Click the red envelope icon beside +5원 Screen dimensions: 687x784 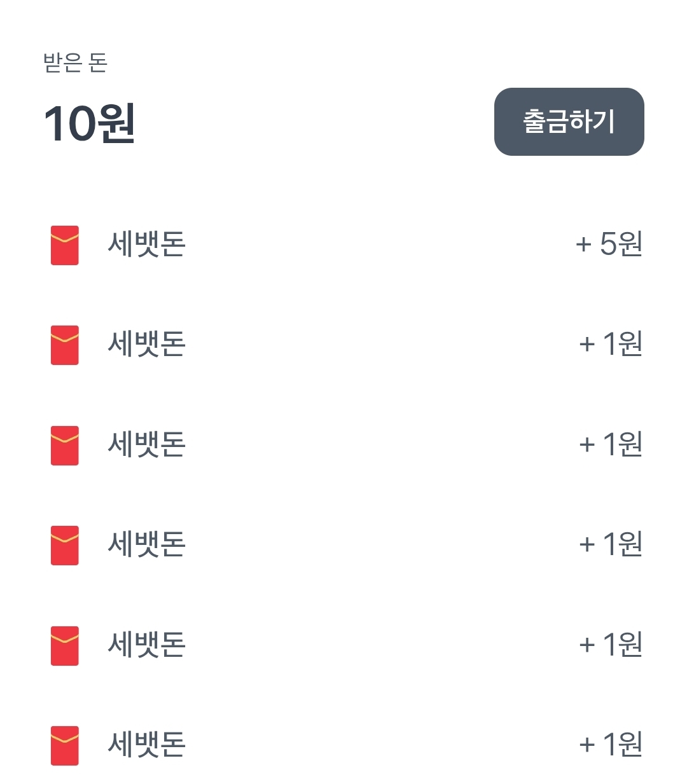point(65,245)
